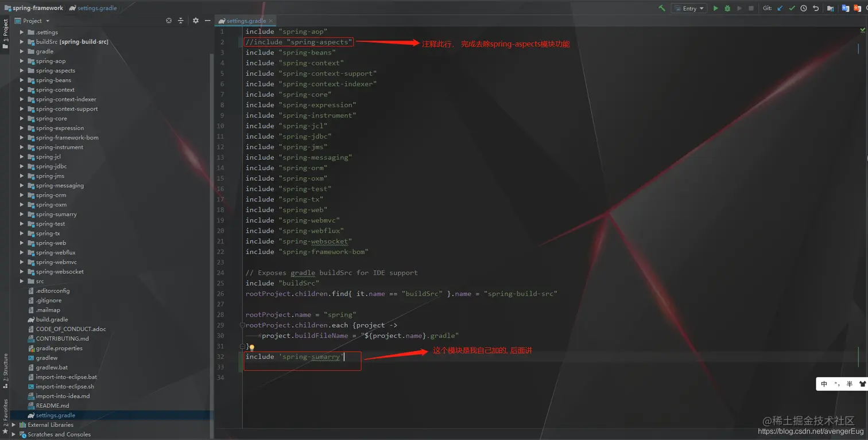This screenshot has width=868, height=440.
Task: Click the gutter at line number 32
Action: pos(222,357)
